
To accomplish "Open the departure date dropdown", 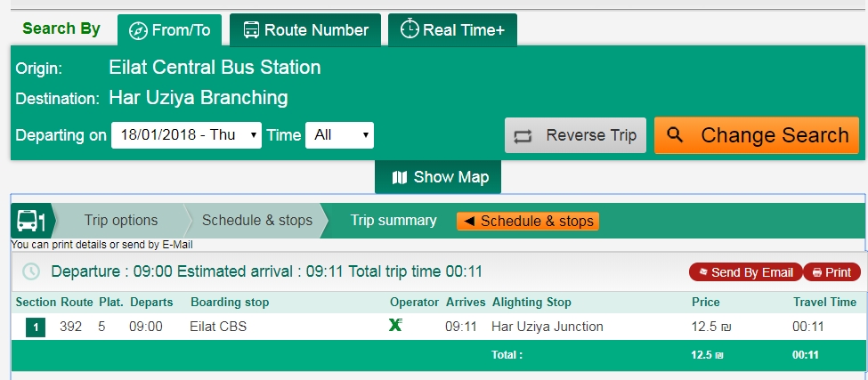I will click(187, 135).
